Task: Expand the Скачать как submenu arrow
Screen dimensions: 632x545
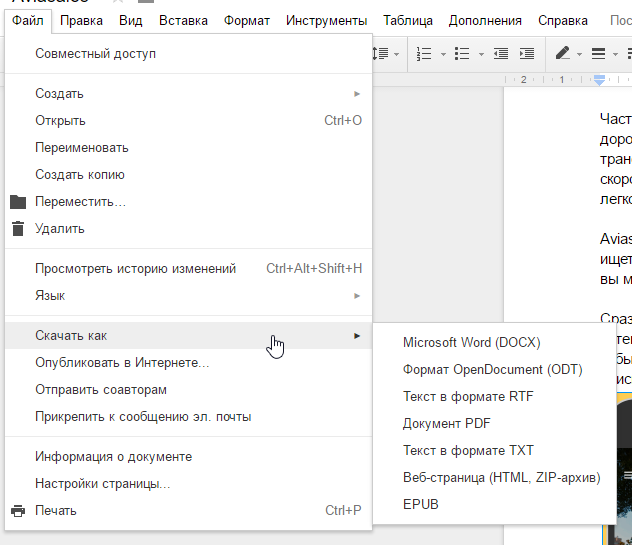Action: pos(357,336)
